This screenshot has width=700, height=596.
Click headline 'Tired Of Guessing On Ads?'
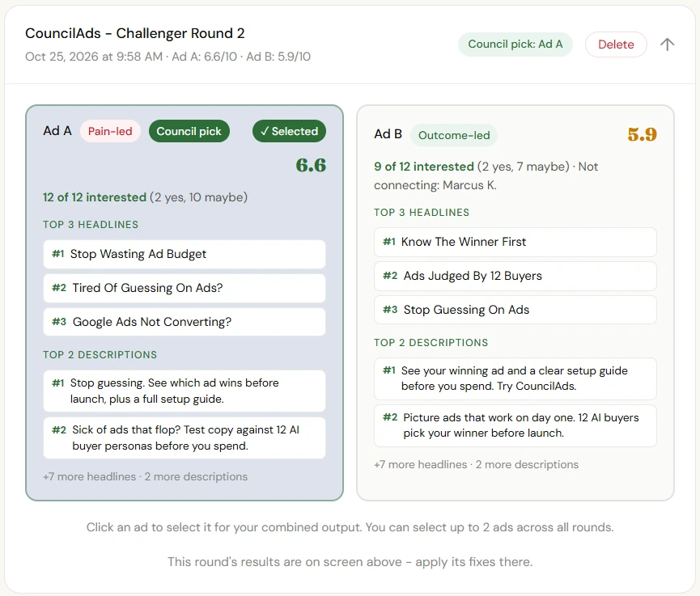click(185, 288)
